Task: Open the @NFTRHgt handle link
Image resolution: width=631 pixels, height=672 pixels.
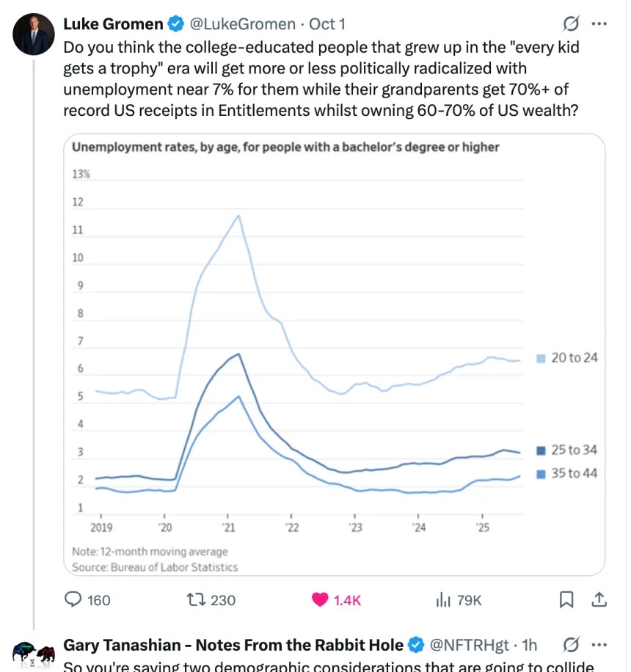Action: 468,645
